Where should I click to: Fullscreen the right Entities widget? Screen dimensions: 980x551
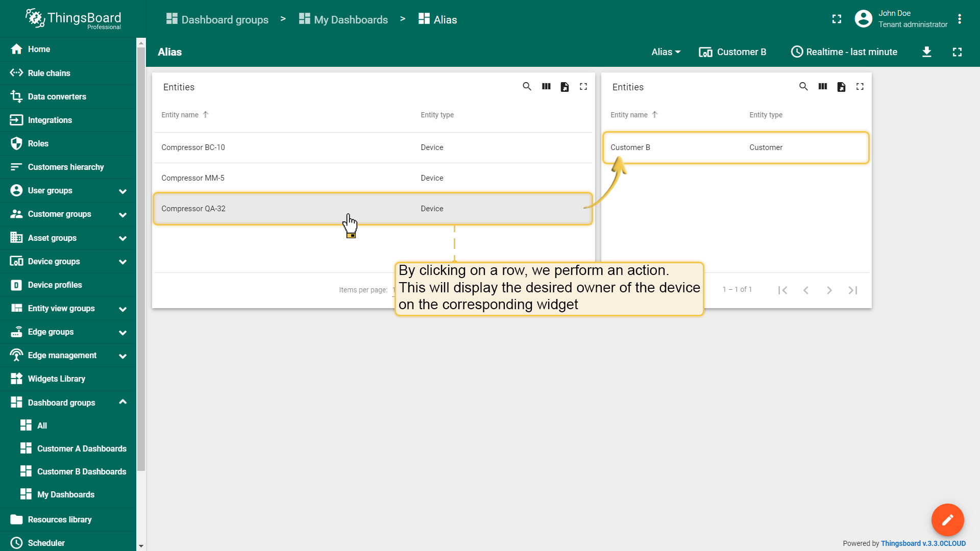pos(860,87)
